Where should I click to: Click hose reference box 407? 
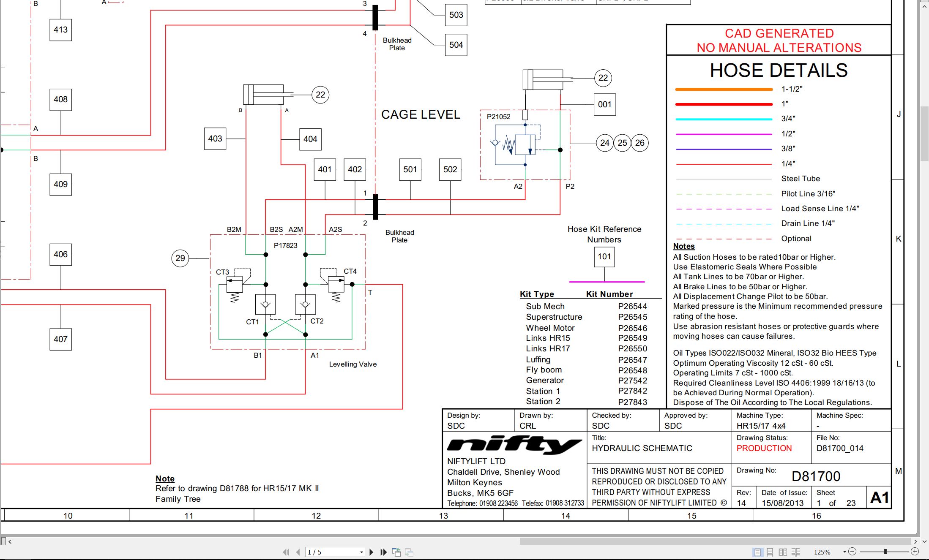(x=60, y=339)
